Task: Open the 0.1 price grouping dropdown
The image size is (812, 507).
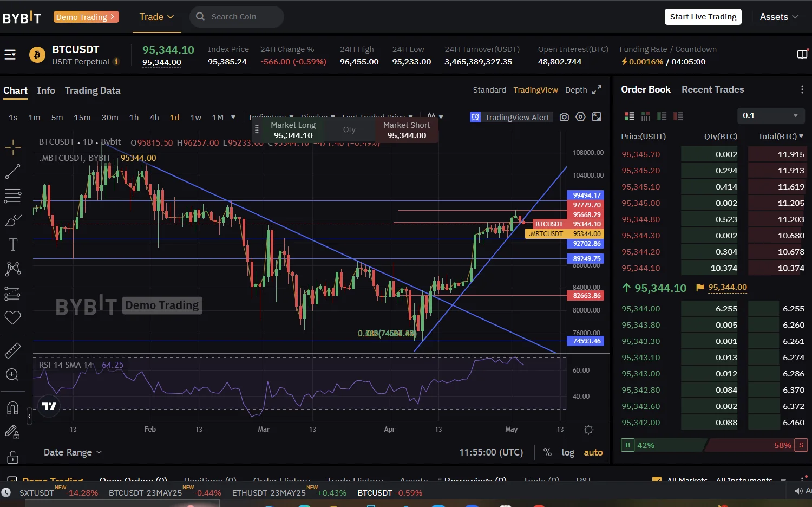Action: tap(771, 115)
